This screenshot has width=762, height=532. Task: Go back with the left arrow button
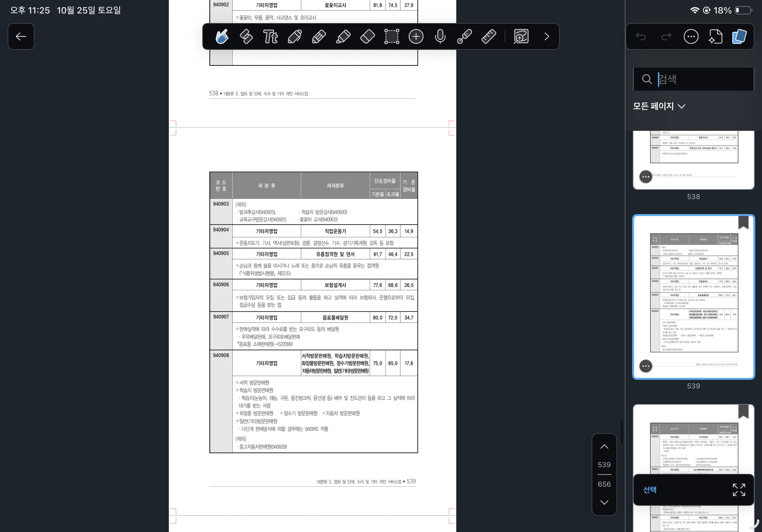pyautogui.click(x=21, y=36)
